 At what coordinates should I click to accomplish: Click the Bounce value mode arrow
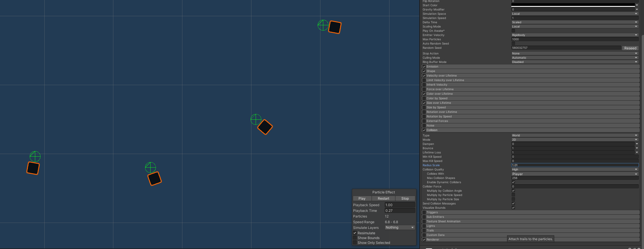tap(637, 148)
